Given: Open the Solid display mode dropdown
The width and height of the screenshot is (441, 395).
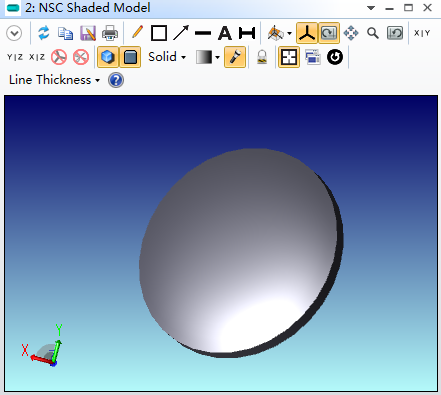Looking at the screenshot, I should click(x=167, y=57).
